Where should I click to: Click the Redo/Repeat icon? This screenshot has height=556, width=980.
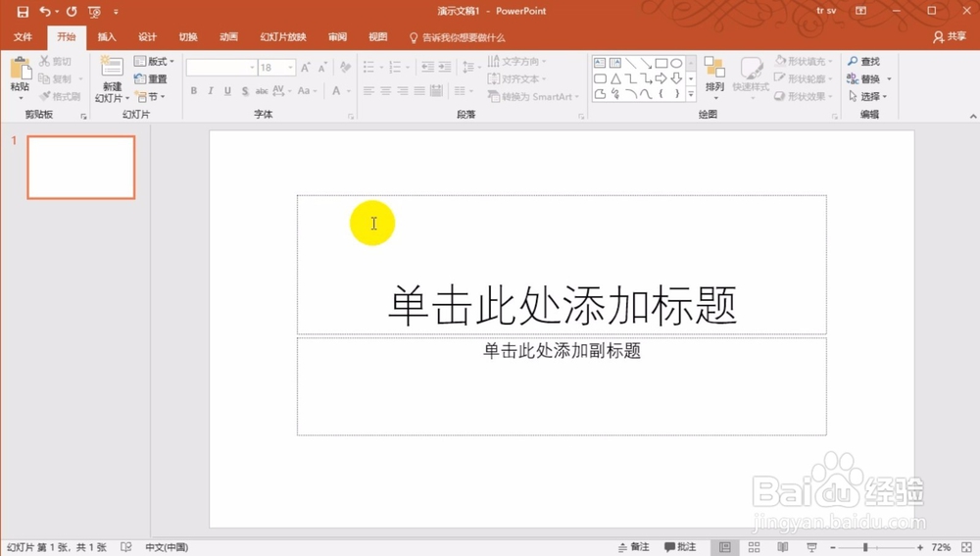point(72,11)
